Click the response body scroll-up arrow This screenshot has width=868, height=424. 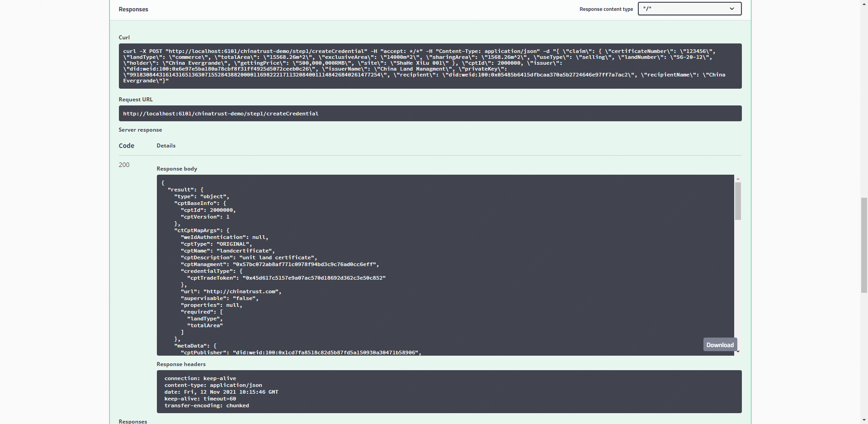click(738, 179)
